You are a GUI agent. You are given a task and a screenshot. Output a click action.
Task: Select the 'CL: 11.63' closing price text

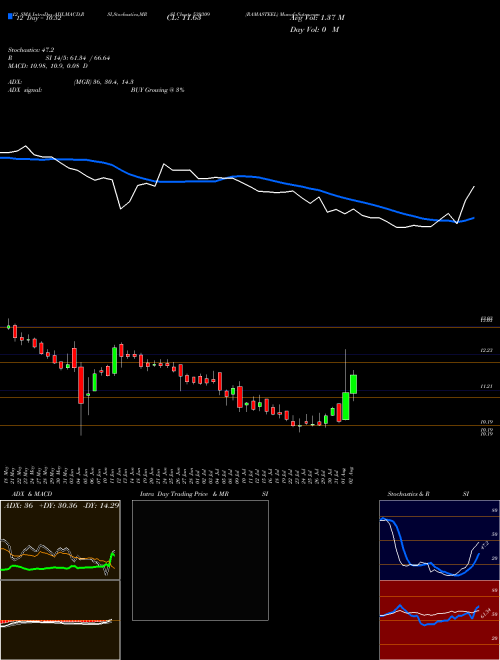(184, 18)
